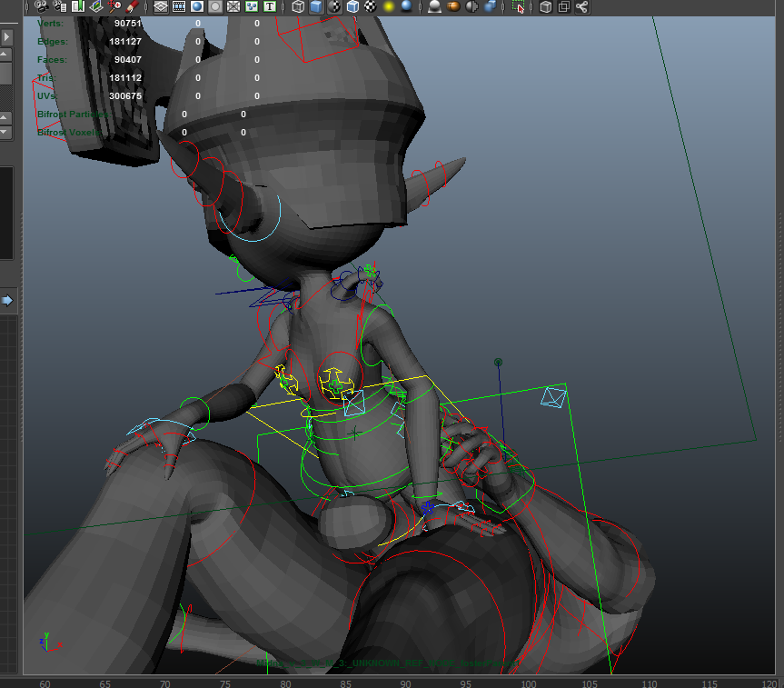
Task: Click the Select Camera icon
Action: [42, 6]
